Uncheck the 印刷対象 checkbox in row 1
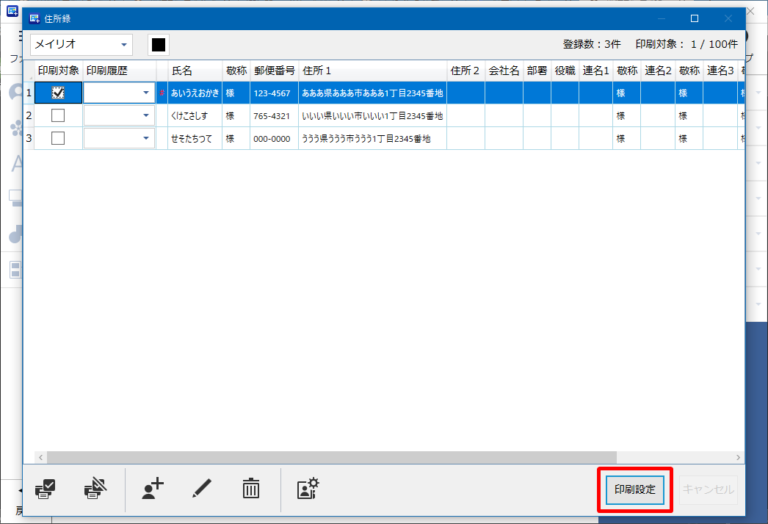Viewport: 768px width, 524px height. point(58,93)
